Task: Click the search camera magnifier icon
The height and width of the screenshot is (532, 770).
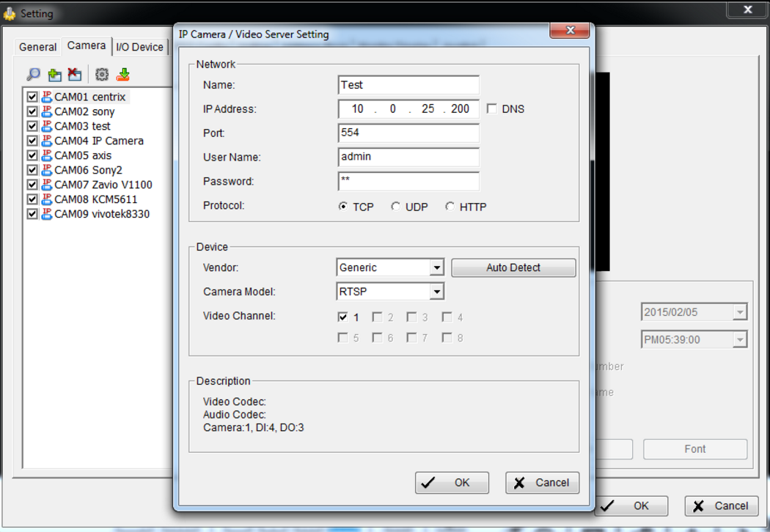Action: [34, 74]
